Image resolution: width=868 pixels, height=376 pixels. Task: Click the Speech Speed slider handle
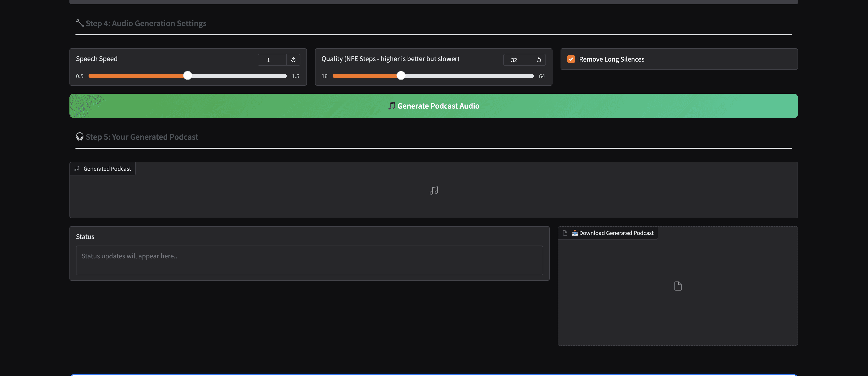point(187,76)
